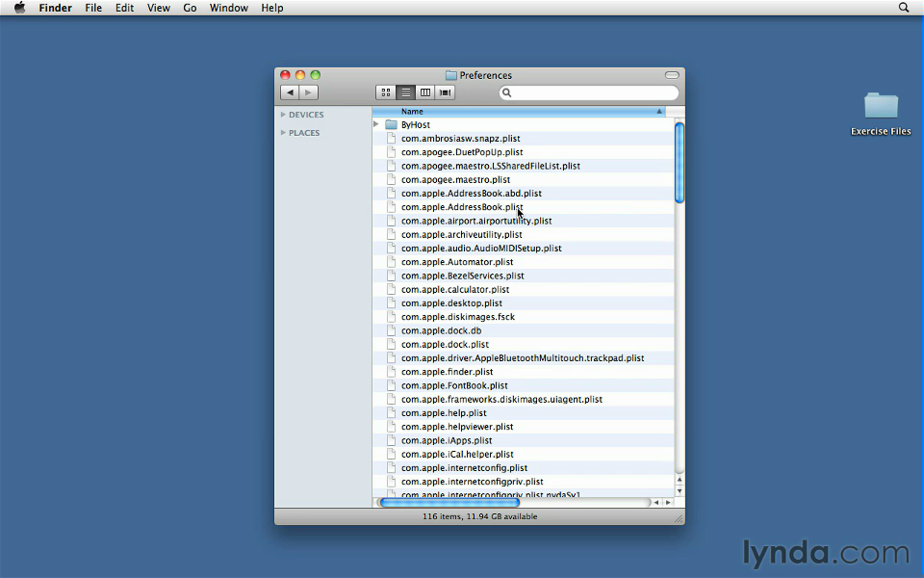The width and height of the screenshot is (924, 578).
Task: Switch to column view
Action: [x=424, y=92]
